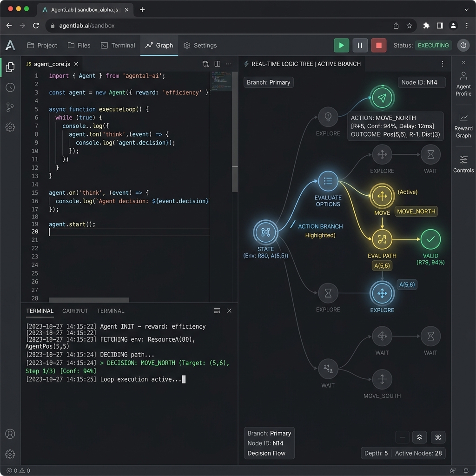Open the Reward Graph panel
Screen dimensions: 476x476
coord(463,126)
